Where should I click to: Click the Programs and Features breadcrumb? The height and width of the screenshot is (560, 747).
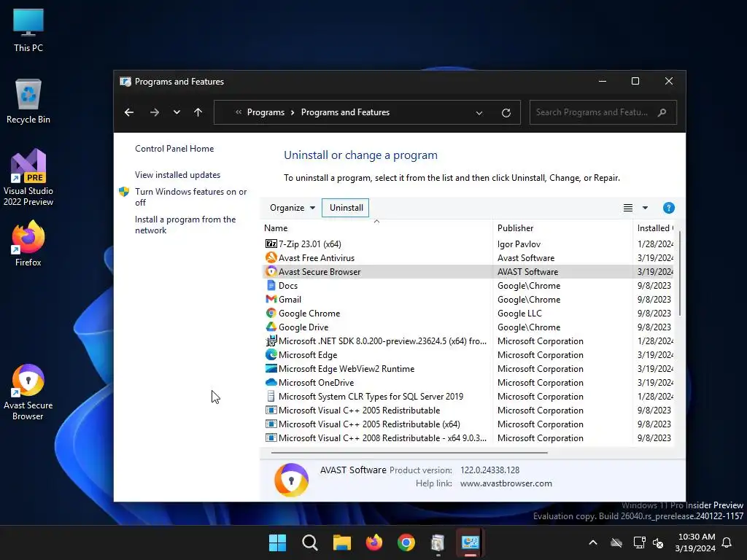point(345,112)
